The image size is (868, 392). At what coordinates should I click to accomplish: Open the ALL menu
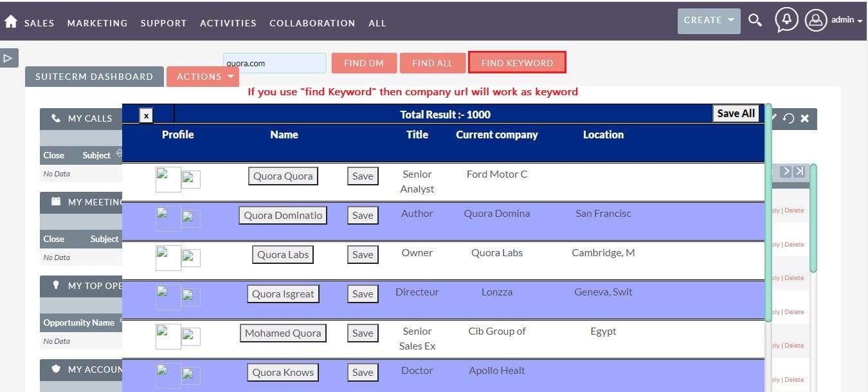pos(377,23)
